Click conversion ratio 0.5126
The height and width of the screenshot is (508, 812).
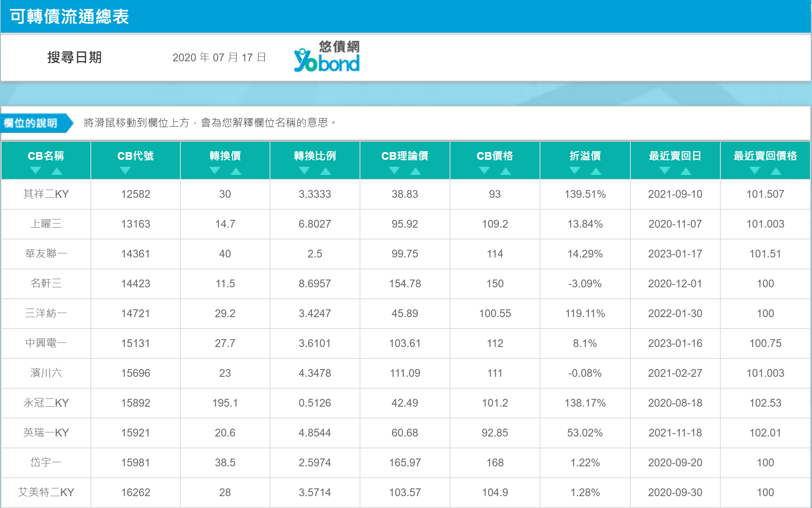(x=315, y=403)
